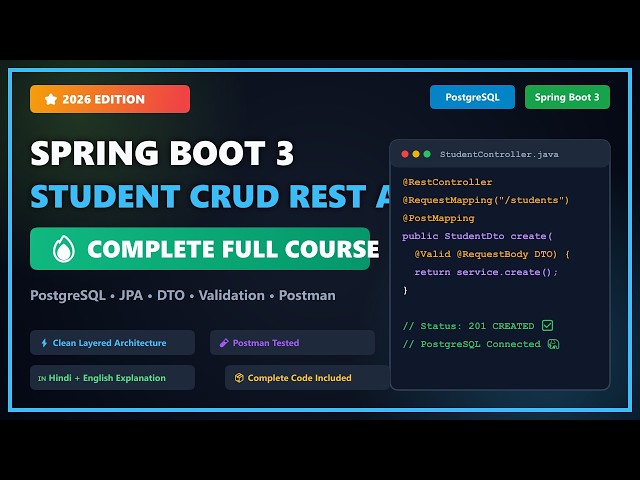Click the SPRING BOOT 3 headline
640x480 pixels.
tap(162, 153)
